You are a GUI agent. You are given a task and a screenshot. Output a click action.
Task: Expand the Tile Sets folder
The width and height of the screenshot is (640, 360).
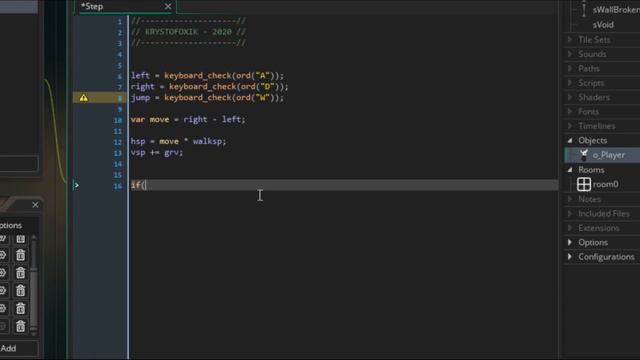pyautogui.click(x=570, y=40)
